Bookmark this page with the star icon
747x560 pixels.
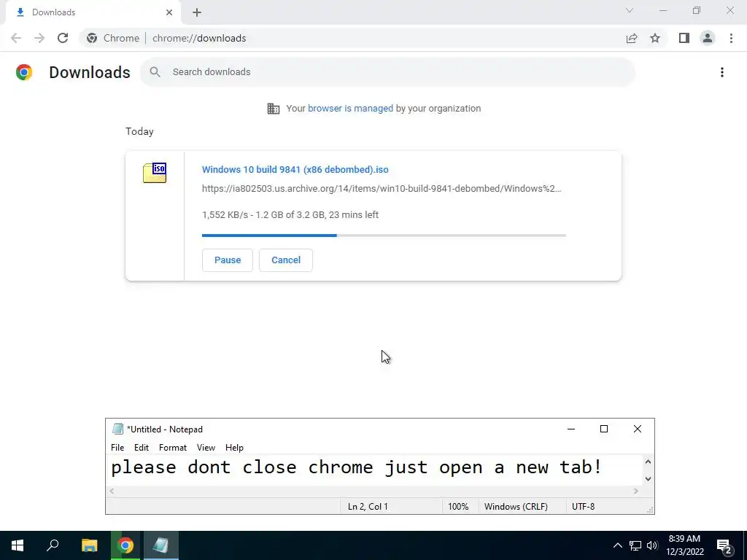(655, 38)
